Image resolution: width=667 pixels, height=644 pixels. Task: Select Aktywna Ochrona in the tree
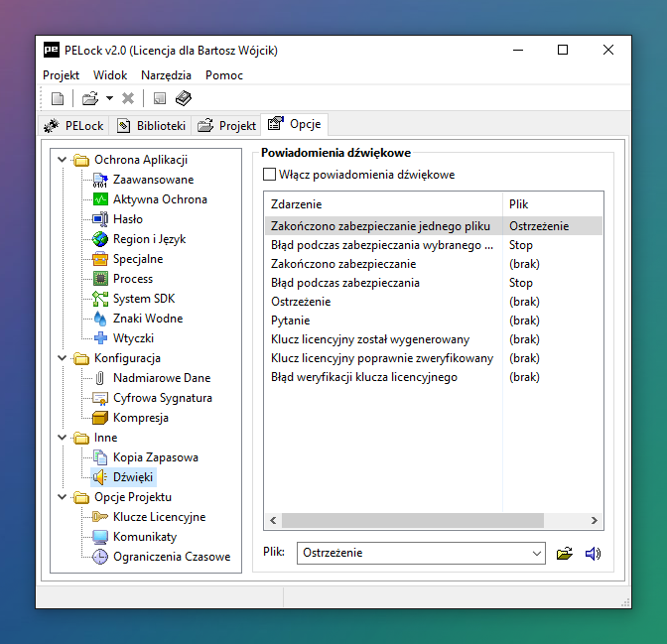coord(160,199)
